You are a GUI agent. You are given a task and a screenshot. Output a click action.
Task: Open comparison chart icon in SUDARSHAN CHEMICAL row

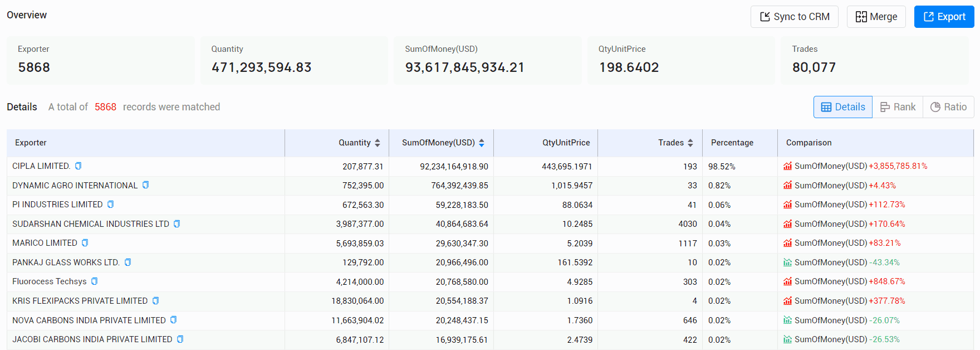click(787, 223)
